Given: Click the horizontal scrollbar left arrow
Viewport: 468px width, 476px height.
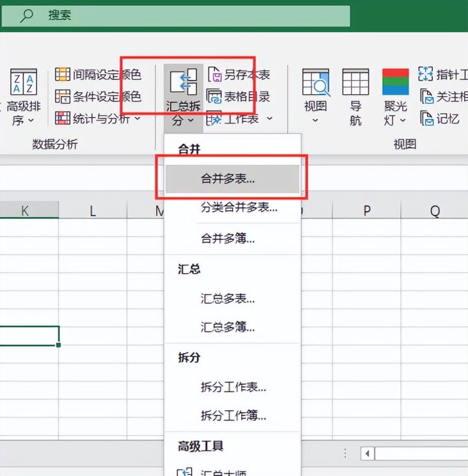Looking at the screenshot, I should point(367,453).
